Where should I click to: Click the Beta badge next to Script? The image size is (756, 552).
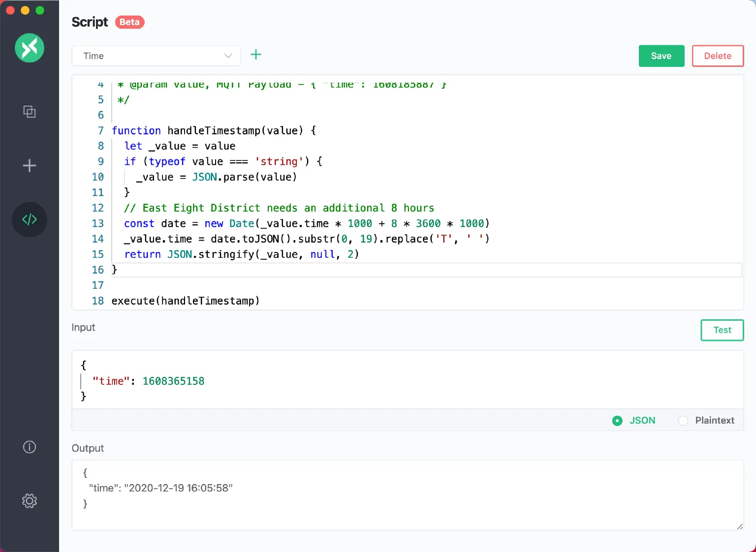point(129,22)
